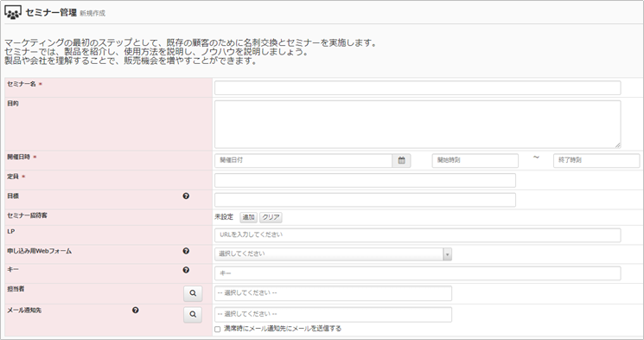Search for 担当者 with magnifier button
Viewport: 644px width, 340px height.
pos(193,293)
